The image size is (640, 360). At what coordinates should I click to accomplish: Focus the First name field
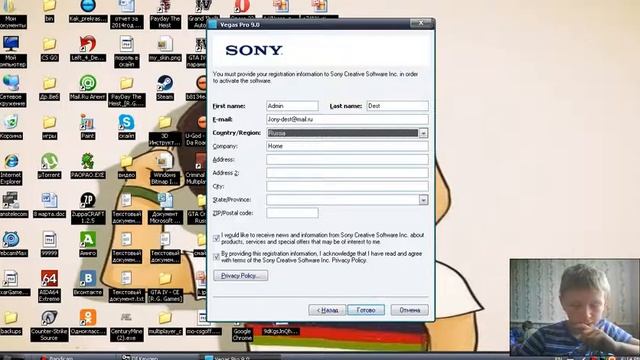tap(292, 106)
